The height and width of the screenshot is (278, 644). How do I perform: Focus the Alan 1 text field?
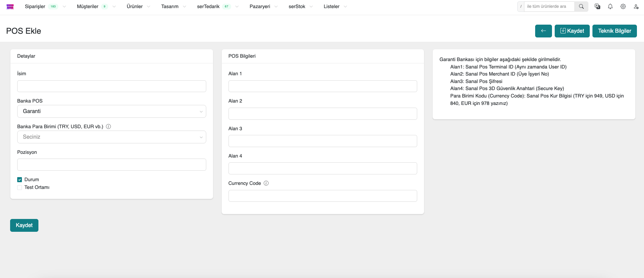coord(323,86)
